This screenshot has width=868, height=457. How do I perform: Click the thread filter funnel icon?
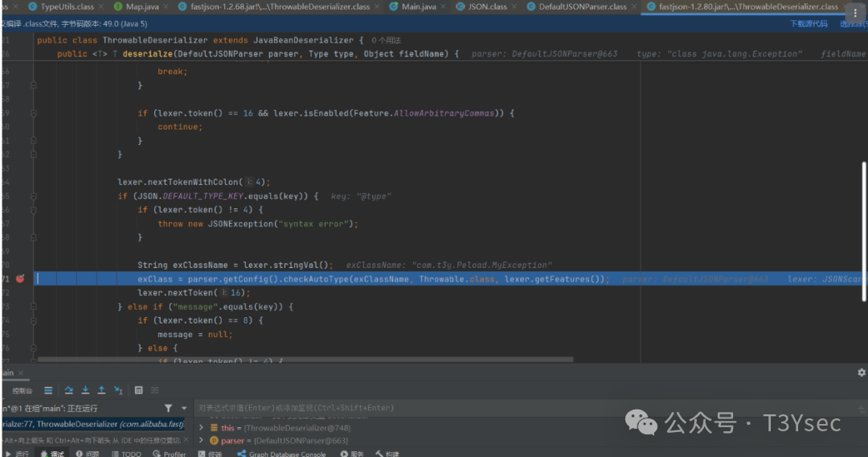[168, 409]
